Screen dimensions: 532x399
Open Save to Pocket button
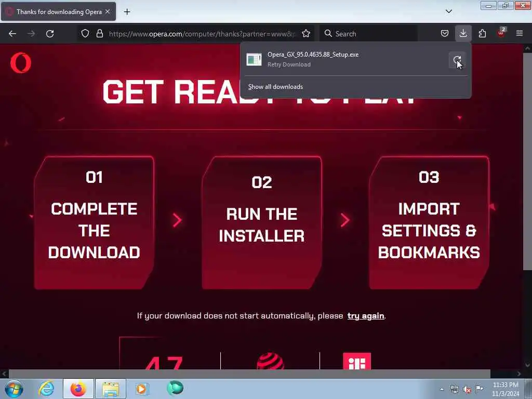(x=445, y=34)
